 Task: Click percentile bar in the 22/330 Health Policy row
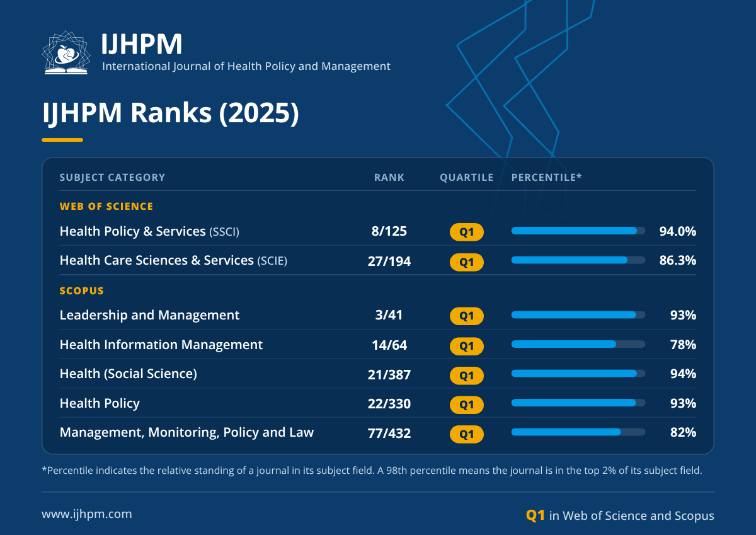tap(578, 403)
